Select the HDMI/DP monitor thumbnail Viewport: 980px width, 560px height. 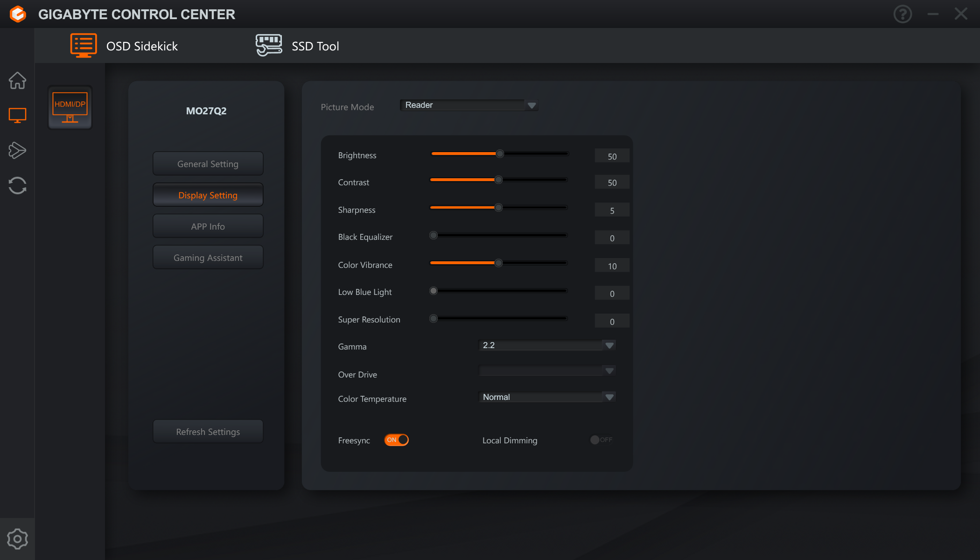click(70, 107)
